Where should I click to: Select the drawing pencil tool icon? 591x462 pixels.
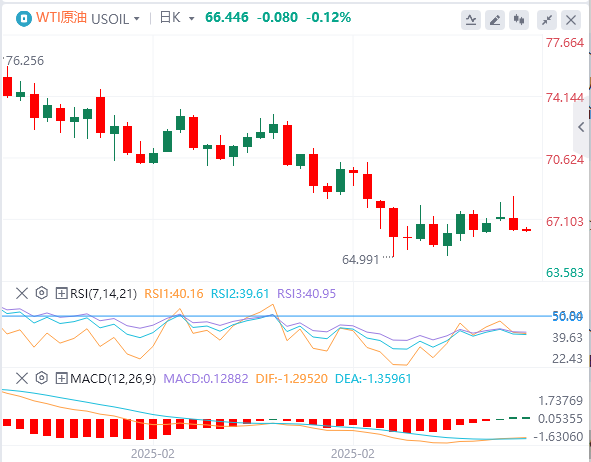click(495, 20)
